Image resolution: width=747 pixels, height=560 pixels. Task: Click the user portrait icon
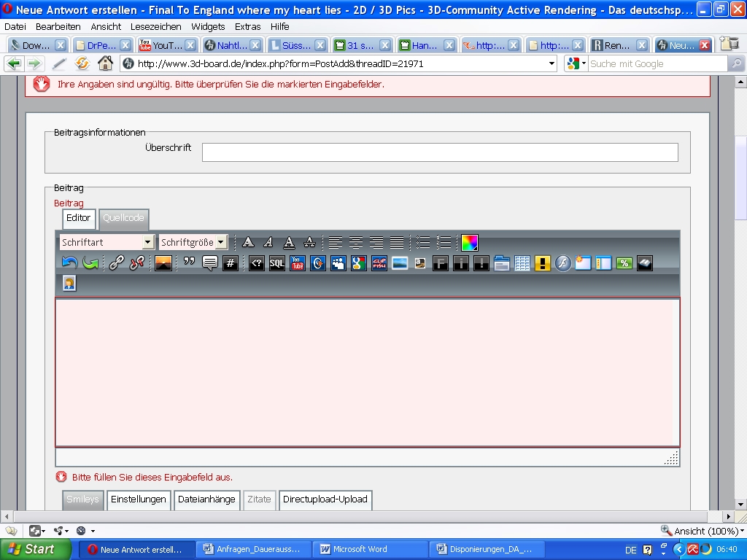[x=69, y=284]
